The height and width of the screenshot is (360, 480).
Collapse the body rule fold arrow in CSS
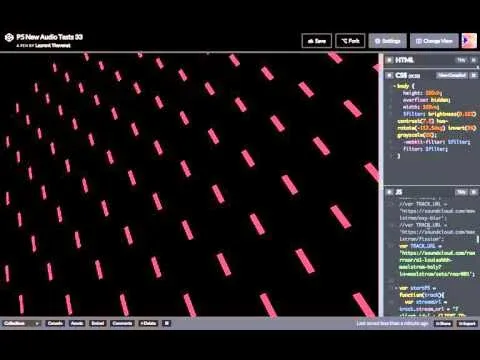(x=394, y=86)
